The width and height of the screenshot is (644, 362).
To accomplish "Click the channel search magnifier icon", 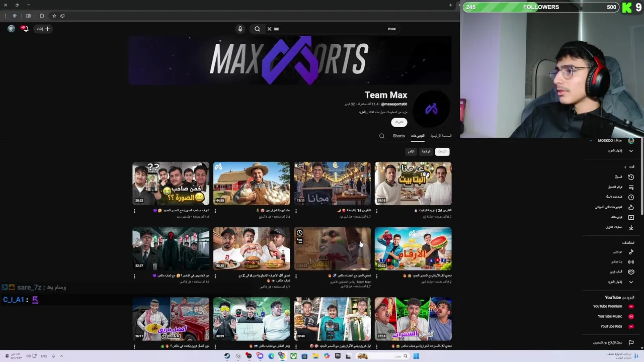I will [x=382, y=136].
